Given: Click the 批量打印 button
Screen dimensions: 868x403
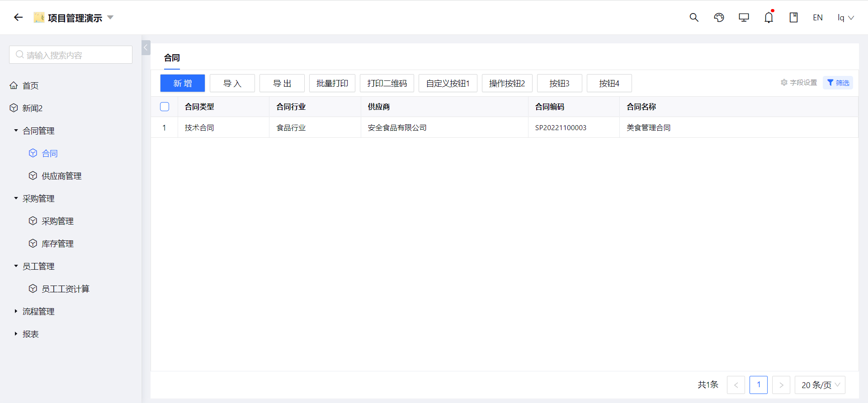Looking at the screenshot, I should 332,83.
